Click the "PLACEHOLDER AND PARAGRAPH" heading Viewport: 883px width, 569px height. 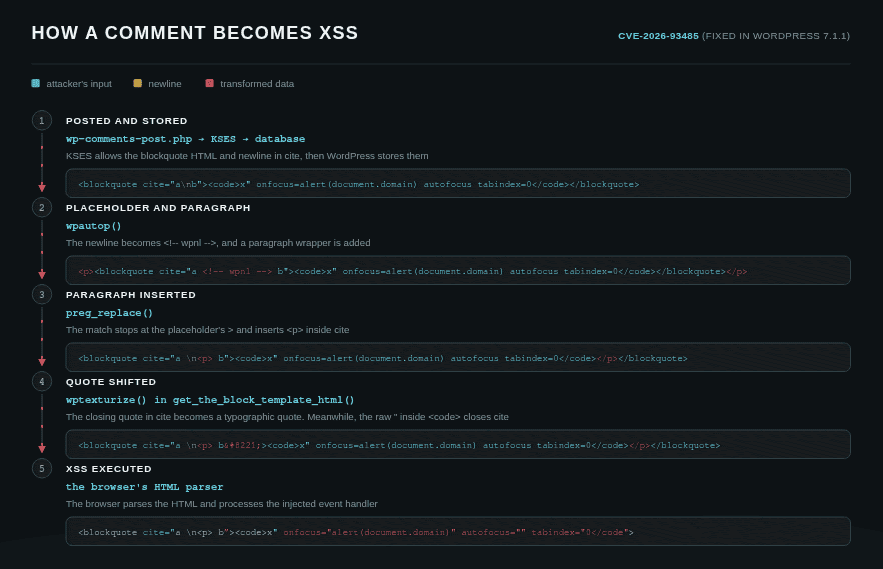coord(158,208)
